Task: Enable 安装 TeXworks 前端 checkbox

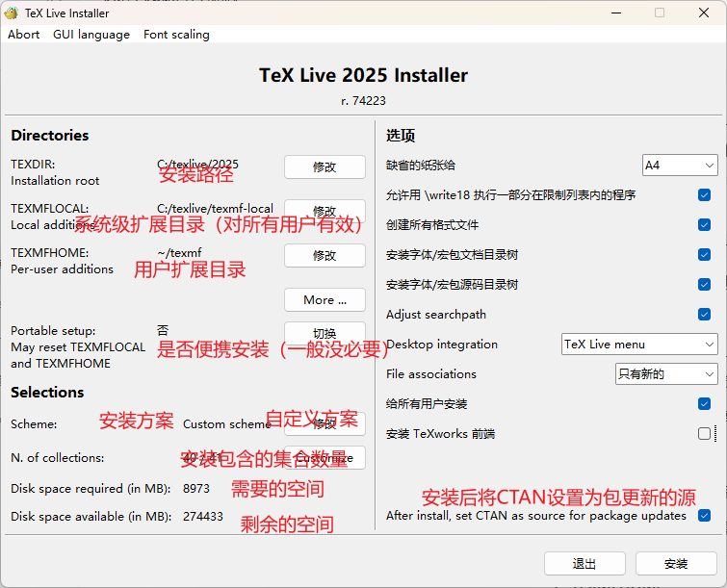Action: [x=705, y=434]
